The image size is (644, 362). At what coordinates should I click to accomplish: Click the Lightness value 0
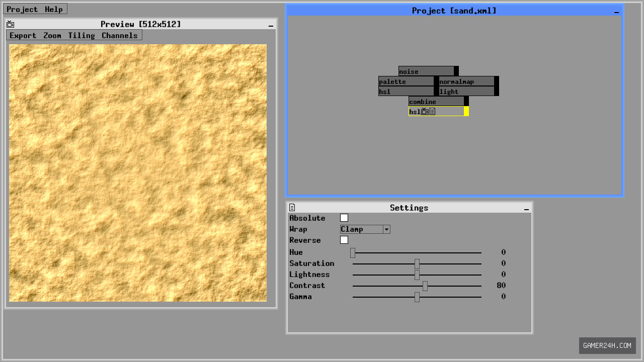[503, 275]
